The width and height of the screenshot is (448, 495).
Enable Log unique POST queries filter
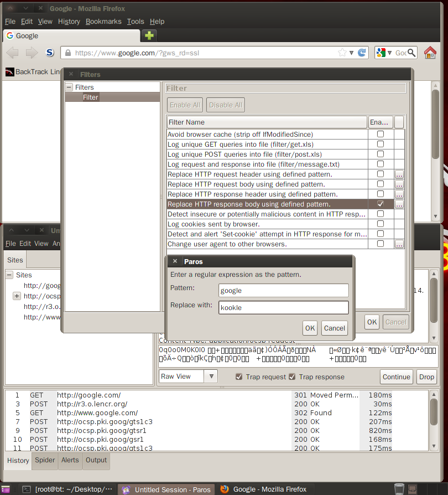[x=381, y=154]
